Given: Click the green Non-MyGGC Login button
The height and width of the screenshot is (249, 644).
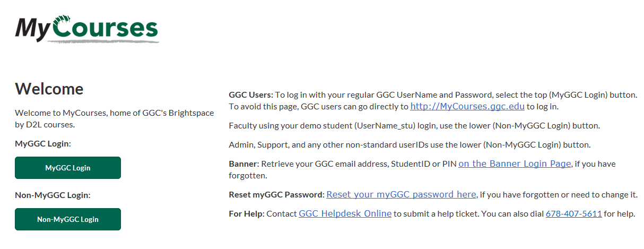Looking at the screenshot, I should coord(68,219).
